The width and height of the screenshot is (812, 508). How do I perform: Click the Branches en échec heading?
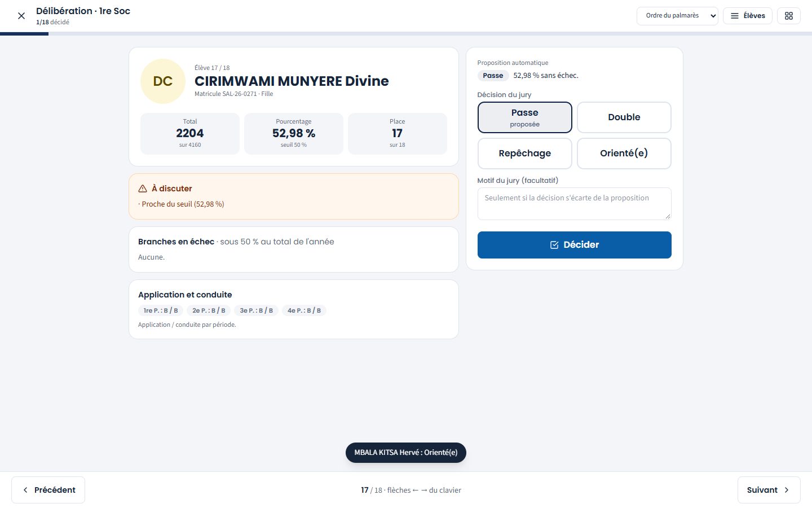[x=176, y=242]
